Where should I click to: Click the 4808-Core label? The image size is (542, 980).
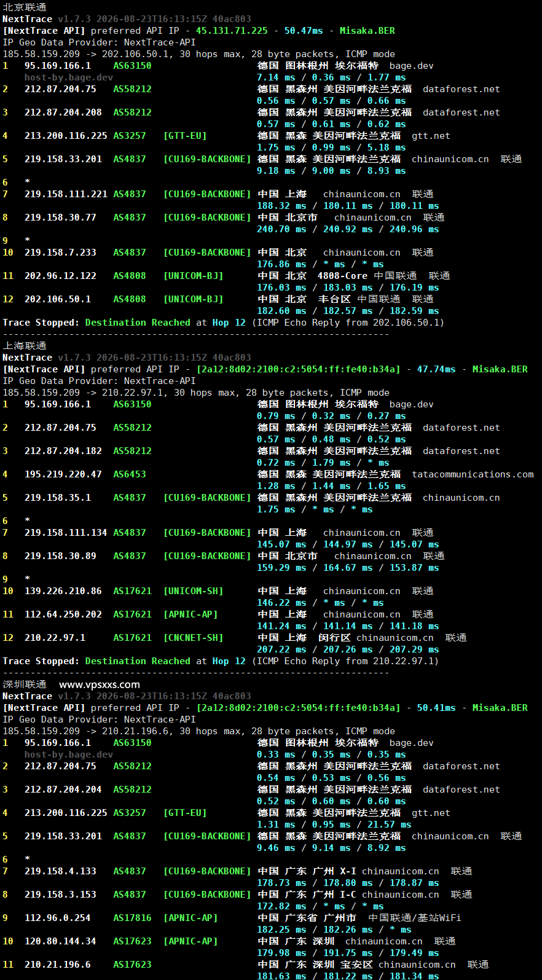[x=342, y=276]
